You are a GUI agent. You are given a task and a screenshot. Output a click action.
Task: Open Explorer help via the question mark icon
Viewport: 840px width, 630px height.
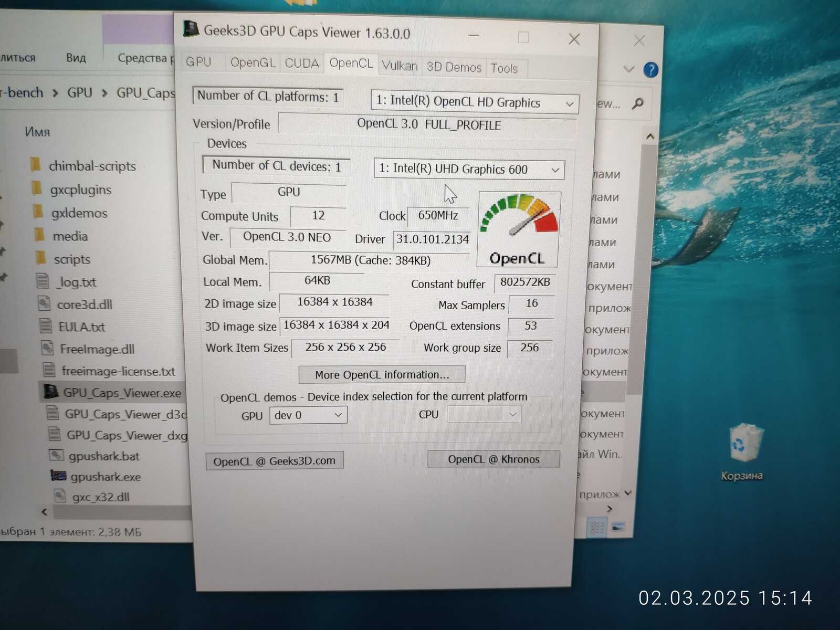pos(650,69)
